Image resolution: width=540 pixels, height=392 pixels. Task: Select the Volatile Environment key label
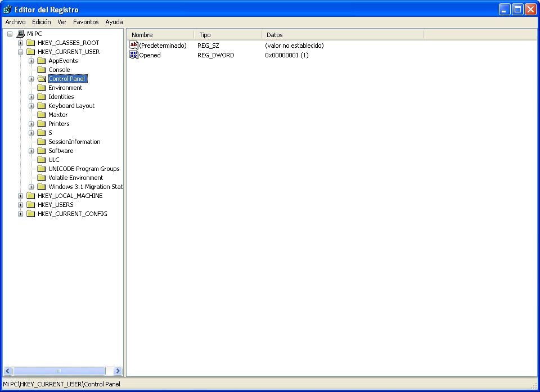[x=76, y=178]
